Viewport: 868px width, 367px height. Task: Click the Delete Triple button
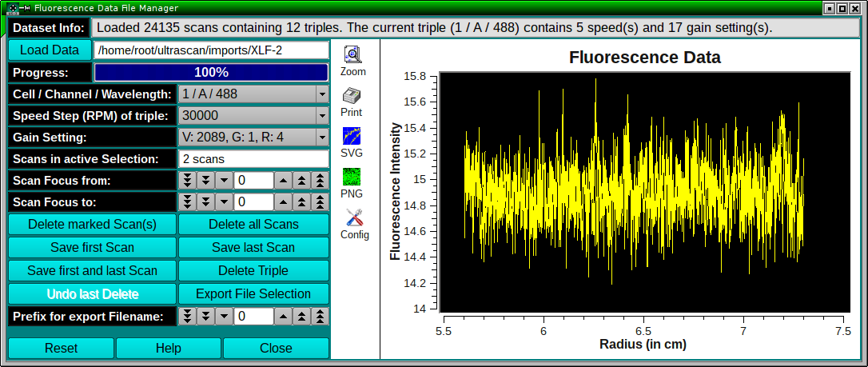pyautogui.click(x=253, y=270)
